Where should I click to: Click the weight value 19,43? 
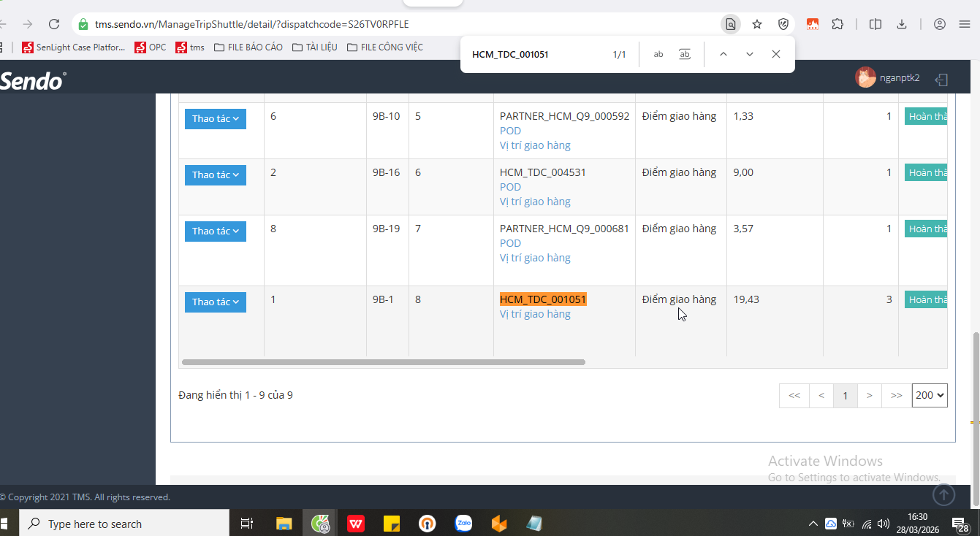746,299
